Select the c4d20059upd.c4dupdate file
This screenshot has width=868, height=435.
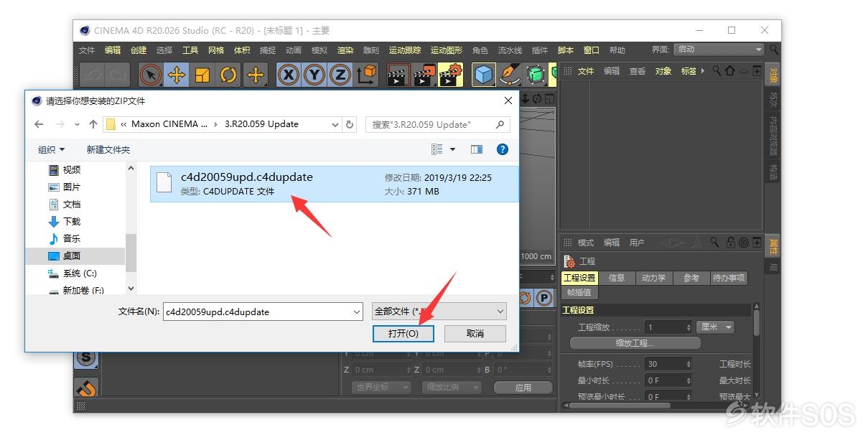[334, 184]
